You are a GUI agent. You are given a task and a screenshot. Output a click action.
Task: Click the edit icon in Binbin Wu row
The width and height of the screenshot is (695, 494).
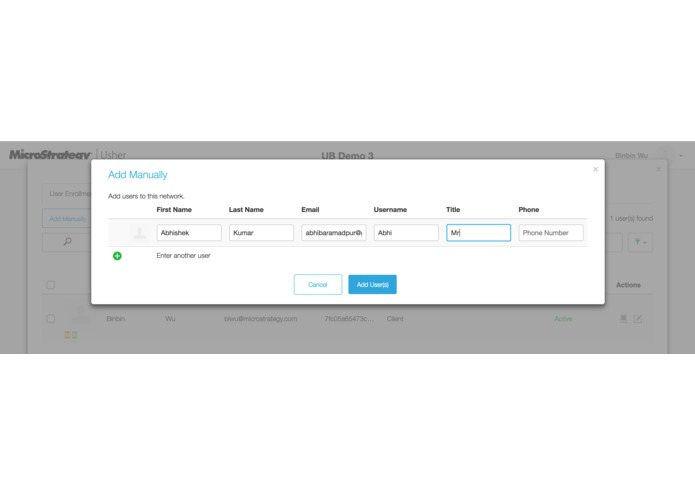coord(638,318)
